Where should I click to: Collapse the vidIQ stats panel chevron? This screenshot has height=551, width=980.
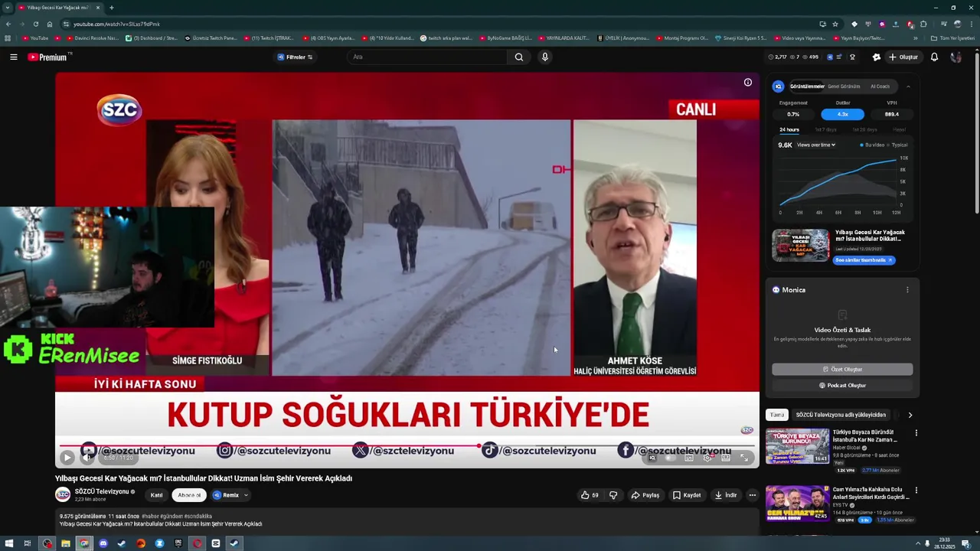click(908, 86)
